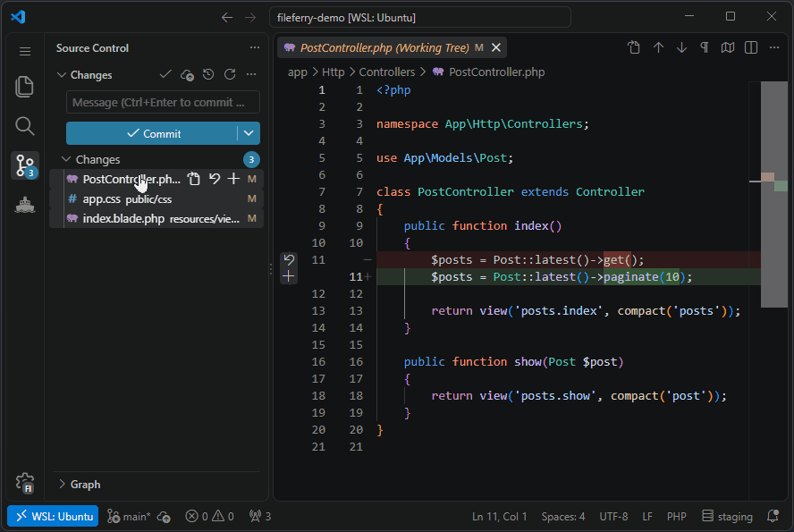Click Ln 11, Col 1 status entry
794x532 pixels.
click(499, 516)
